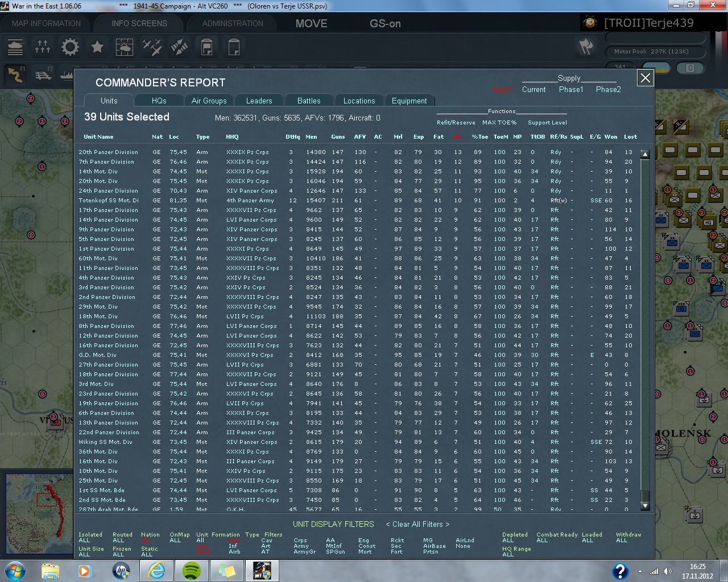Click the crossed arrows icon in toolbar
The image size is (728, 582).
point(179,47)
